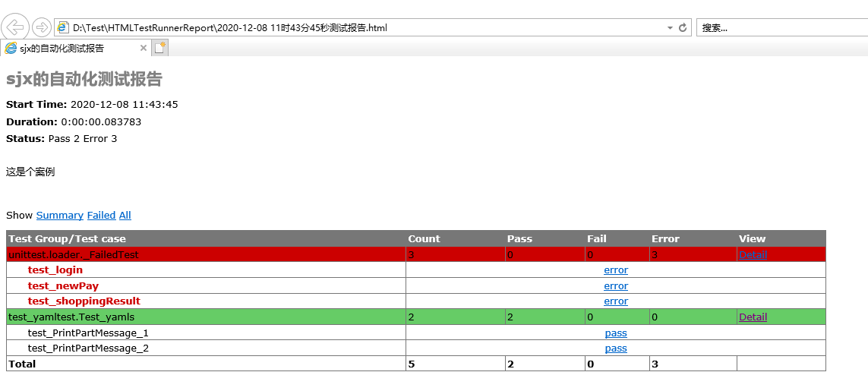This screenshot has width=868, height=391.
Task: Show only Failed tests link
Action: (x=101, y=216)
